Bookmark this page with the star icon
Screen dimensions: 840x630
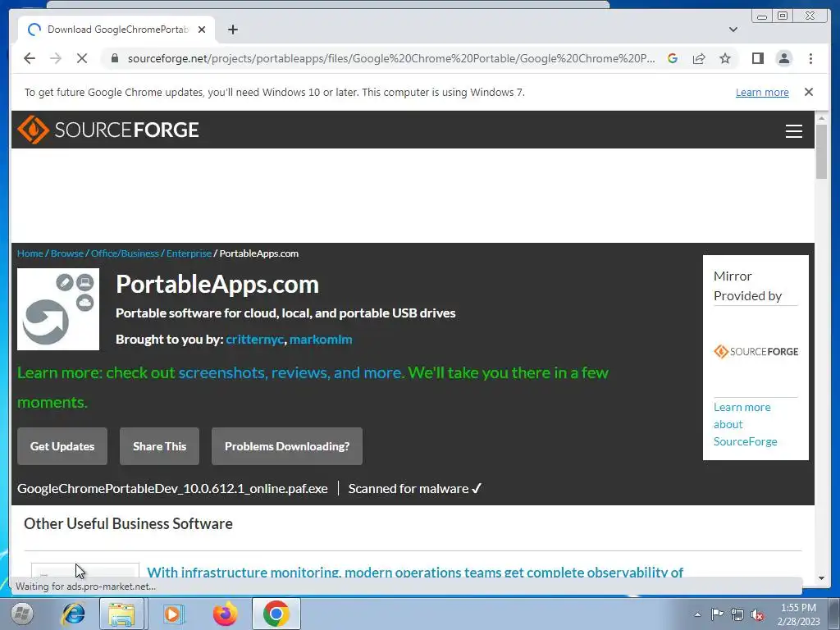(x=725, y=58)
